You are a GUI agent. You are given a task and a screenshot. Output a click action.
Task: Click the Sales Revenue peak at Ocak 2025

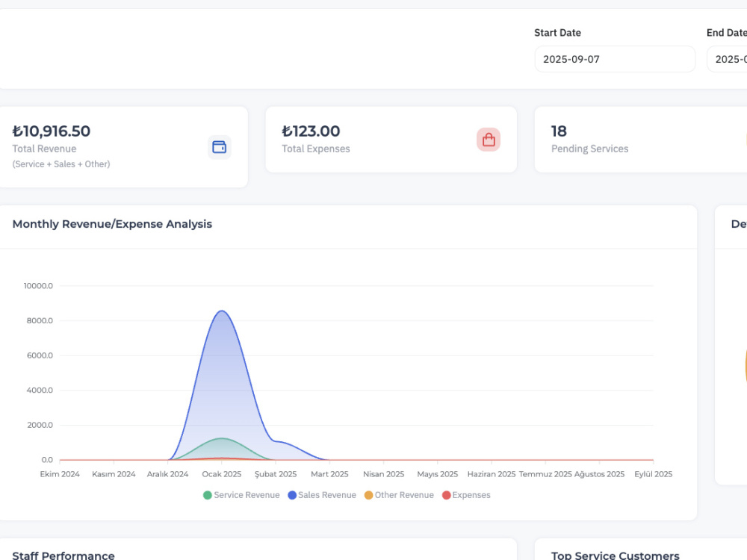tap(222, 311)
